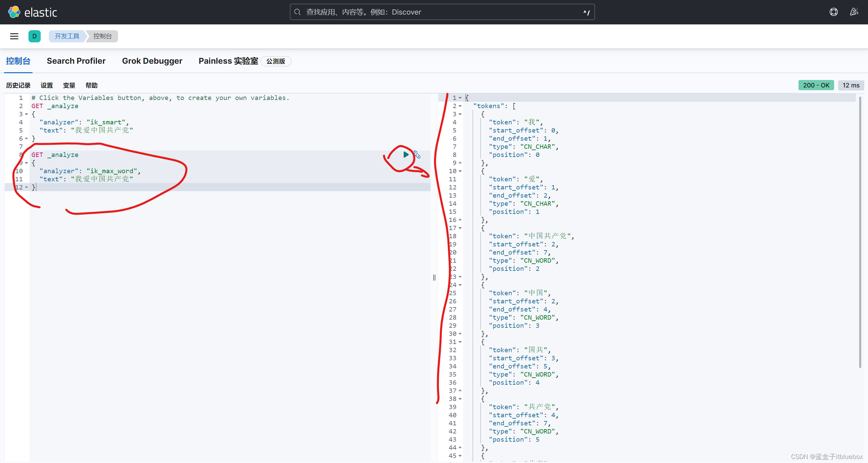The height and width of the screenshot is (463, 868).
Task: Collapse request body fold arrow on line 3
Action: tap(26, 114)
